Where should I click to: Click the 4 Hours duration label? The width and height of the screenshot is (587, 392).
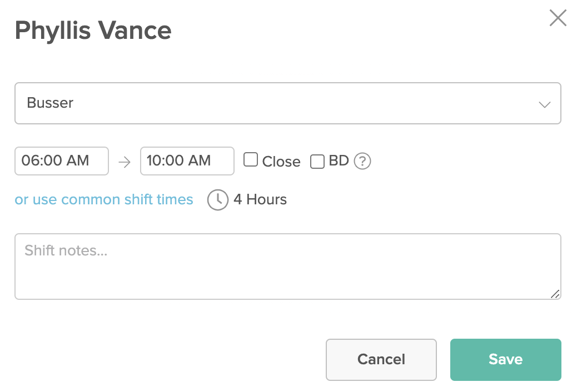(260, 199)
